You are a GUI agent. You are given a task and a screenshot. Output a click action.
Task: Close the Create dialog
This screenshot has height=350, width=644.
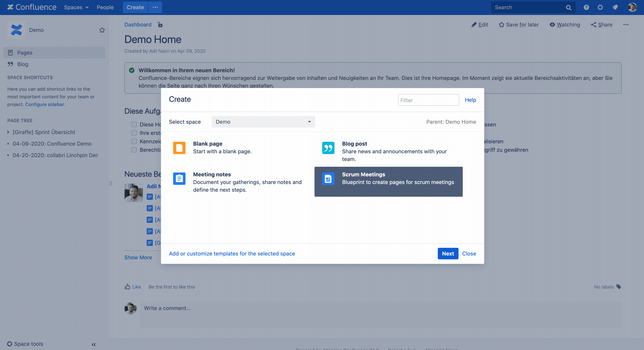469,253
